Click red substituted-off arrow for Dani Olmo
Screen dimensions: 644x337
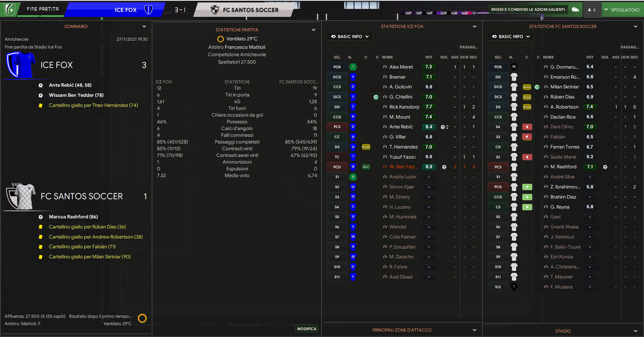tap(527, 127)
